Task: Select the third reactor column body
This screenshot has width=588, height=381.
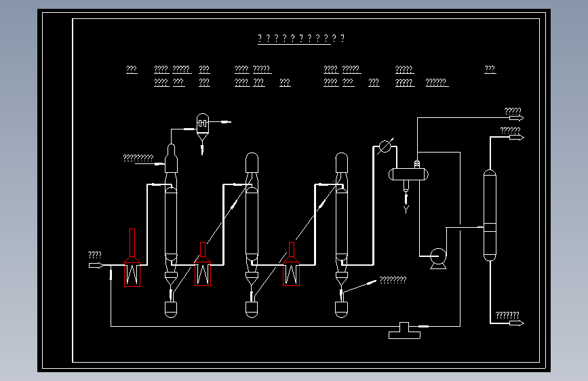Action: 341,224
